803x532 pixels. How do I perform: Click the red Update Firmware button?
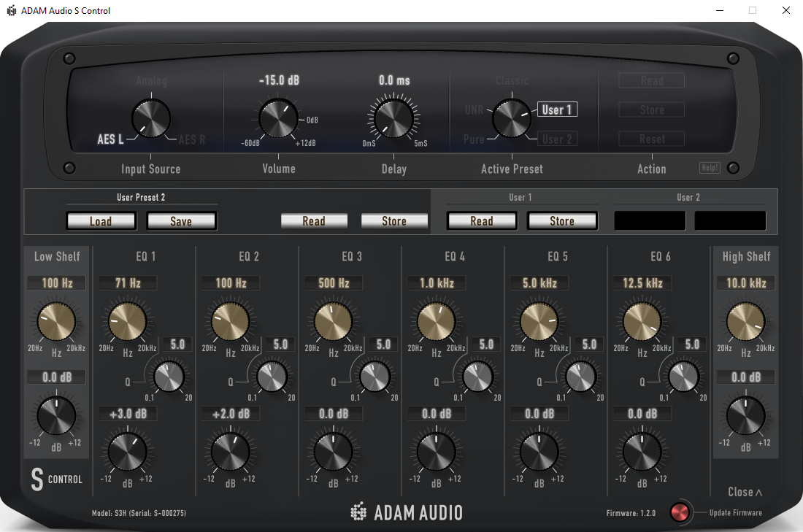tap(680, 512)
